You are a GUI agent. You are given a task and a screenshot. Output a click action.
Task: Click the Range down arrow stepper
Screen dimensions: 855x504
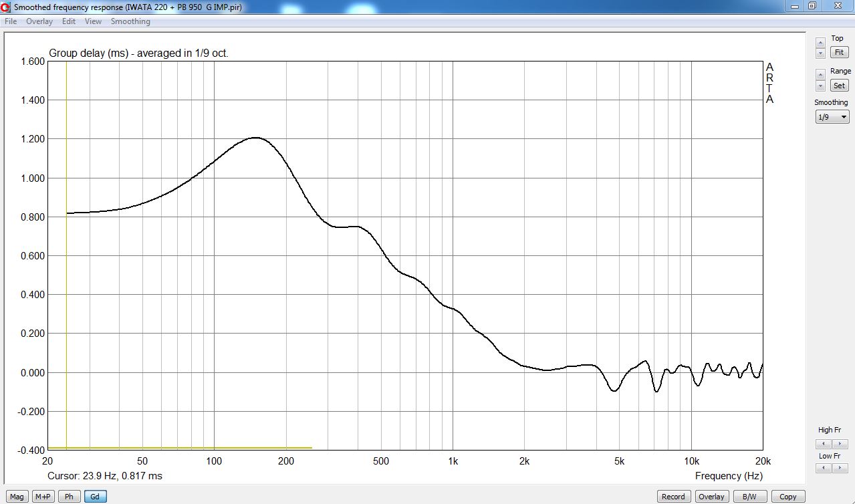820,86
